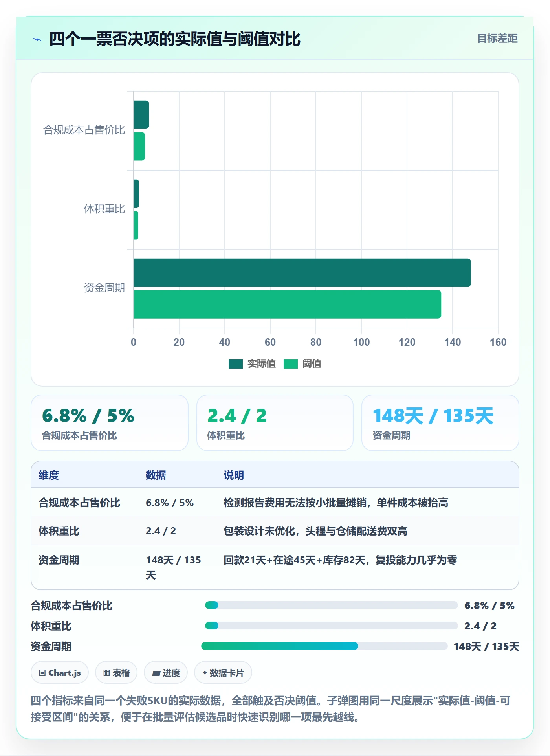
Task: Click the 资金周期 threshold bar in chart
Action: click(287, 305)
